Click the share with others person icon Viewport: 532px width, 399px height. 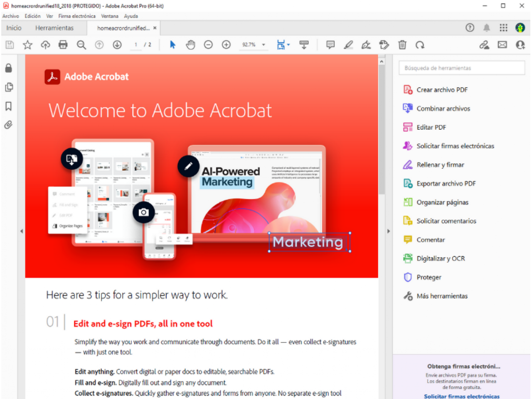(x=520, y=44)
